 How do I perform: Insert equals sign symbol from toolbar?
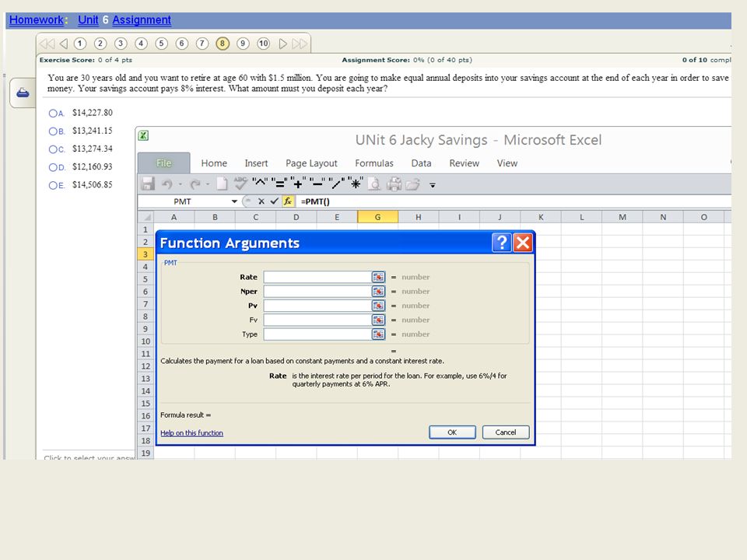(279, 184)
